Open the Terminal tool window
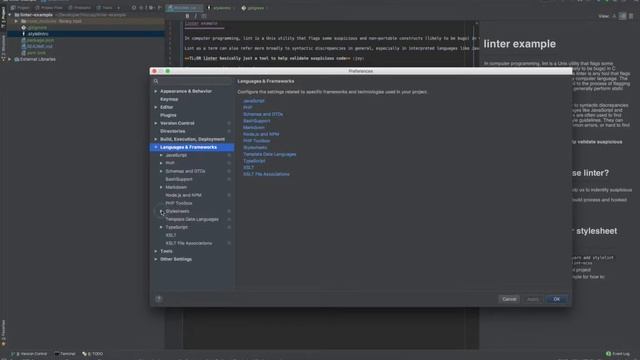This screenshot has width=640, height=360. [x=65, y=354]
